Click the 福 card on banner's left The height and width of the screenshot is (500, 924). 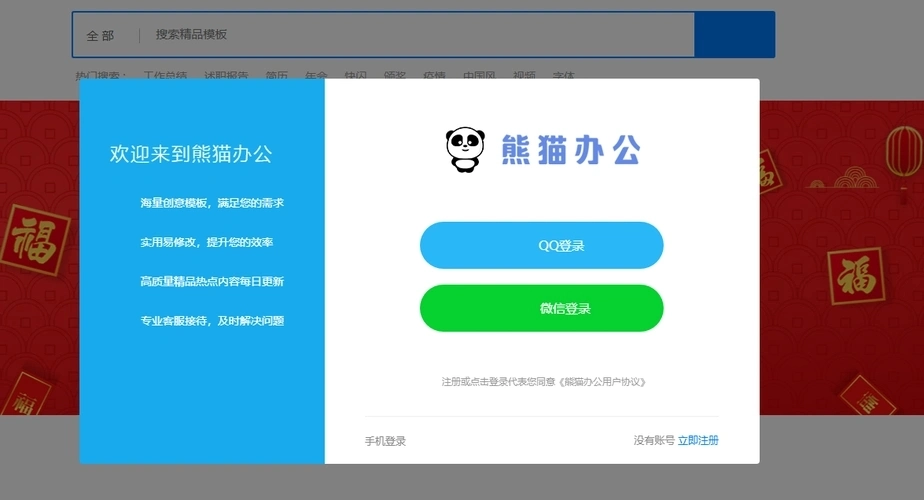36,238
